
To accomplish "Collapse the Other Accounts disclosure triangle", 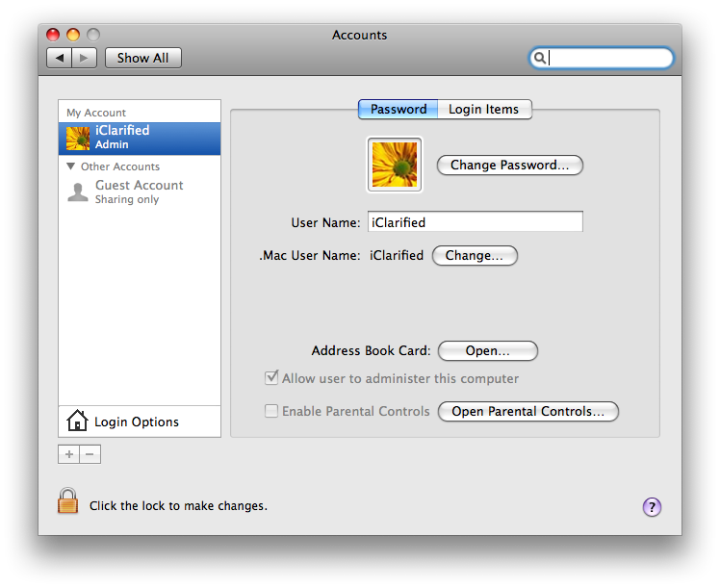I will [x=71, y=166].
